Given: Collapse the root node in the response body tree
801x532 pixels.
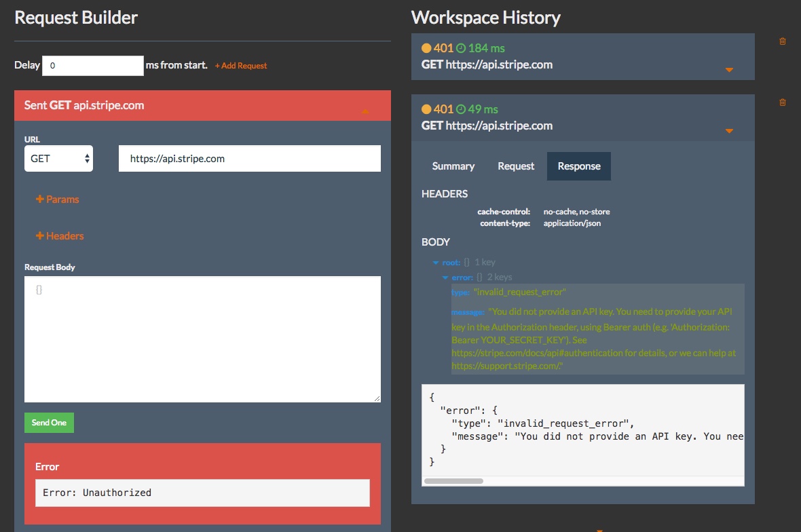Looking at the screenshot, I should coord(436,263).
